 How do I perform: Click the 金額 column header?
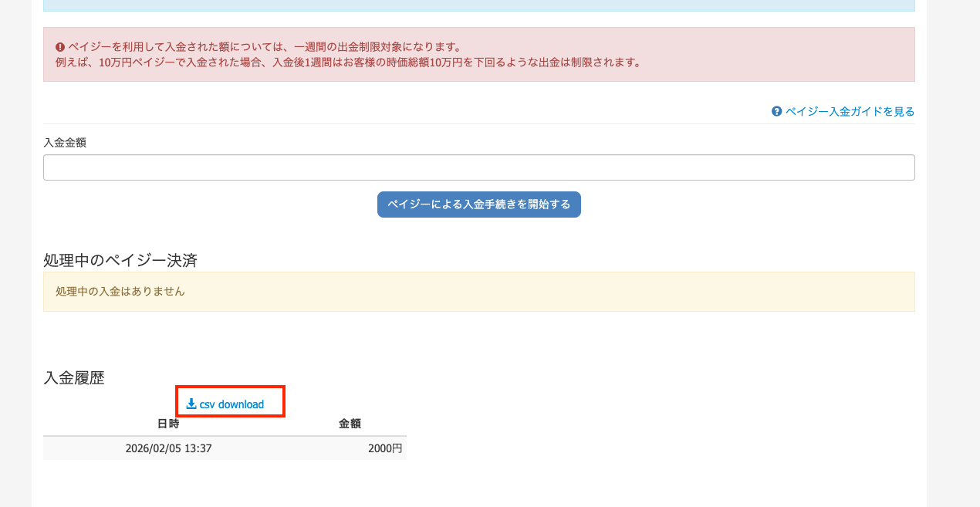pyautogui.click(x=350, y=424)
